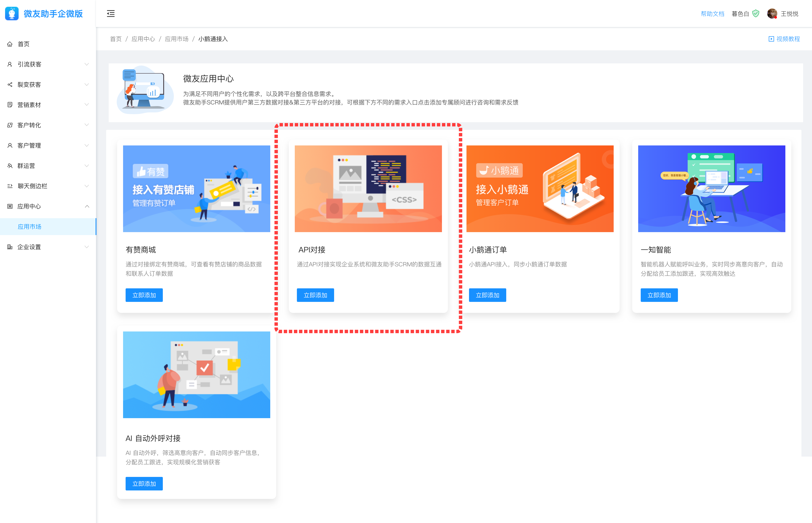
Task: Click the 微友助手 robot logo icon
Action: (x=12, y=14)
